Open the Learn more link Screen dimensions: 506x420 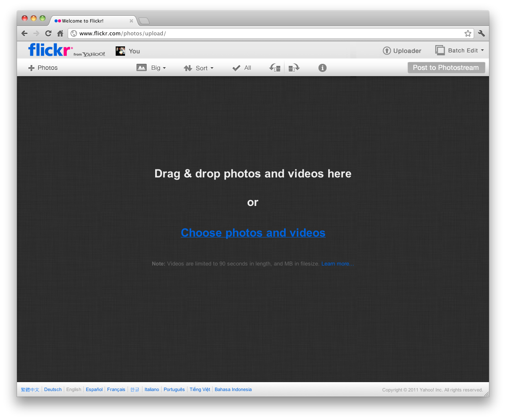click(x=337, y=264)
